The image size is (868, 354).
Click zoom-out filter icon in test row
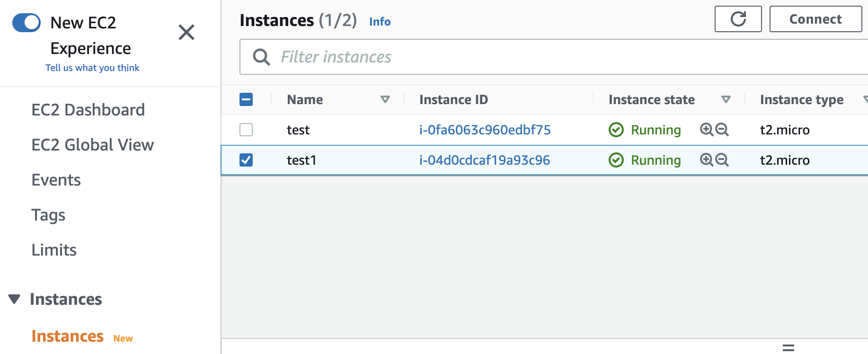point(722,129)
